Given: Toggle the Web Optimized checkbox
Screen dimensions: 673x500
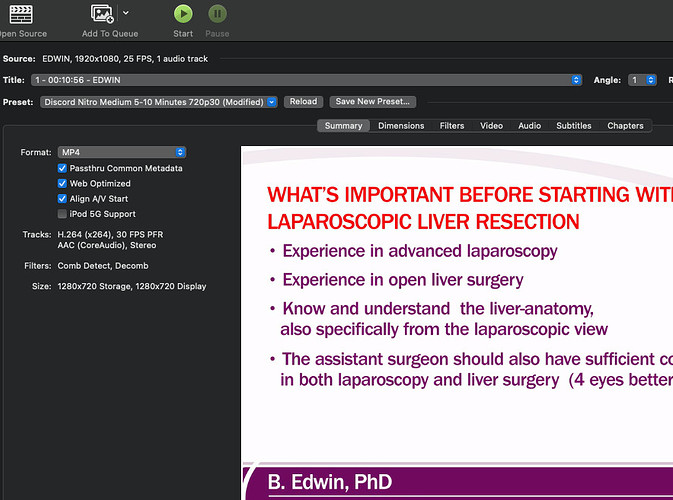Looking at the screenshot, I should tap(63, 184).
